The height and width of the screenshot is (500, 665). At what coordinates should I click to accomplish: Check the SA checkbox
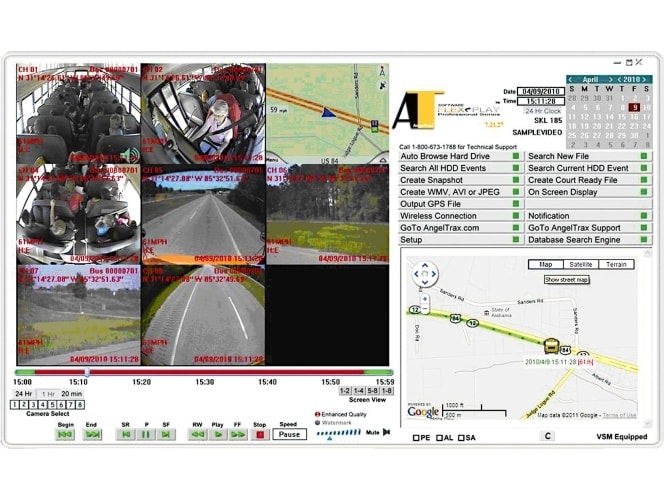pos(461,438)
